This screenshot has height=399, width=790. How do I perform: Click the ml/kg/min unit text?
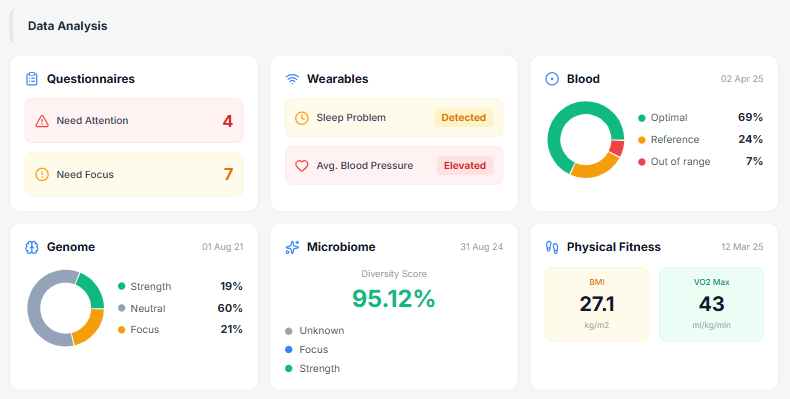click(x=711, y=325)
